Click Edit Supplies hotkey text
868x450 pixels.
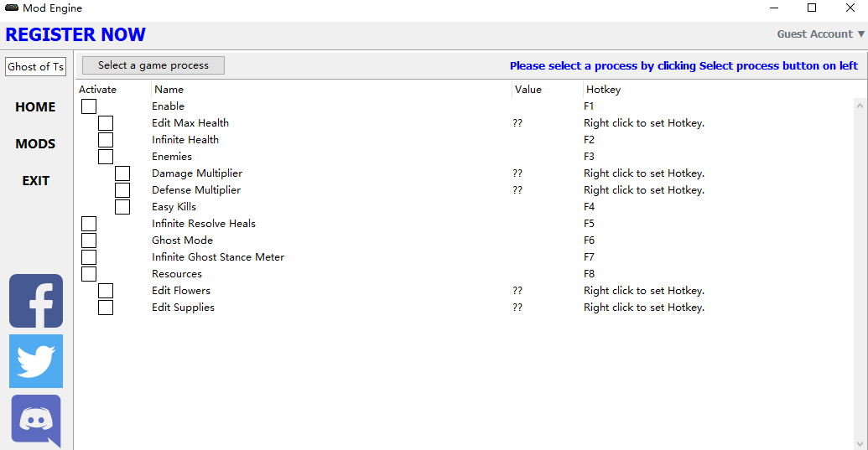(644, 307)
